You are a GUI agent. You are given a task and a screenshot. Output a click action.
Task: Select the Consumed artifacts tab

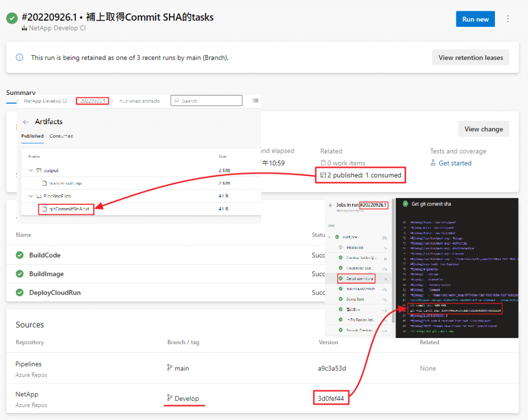(x=61, y=136)
